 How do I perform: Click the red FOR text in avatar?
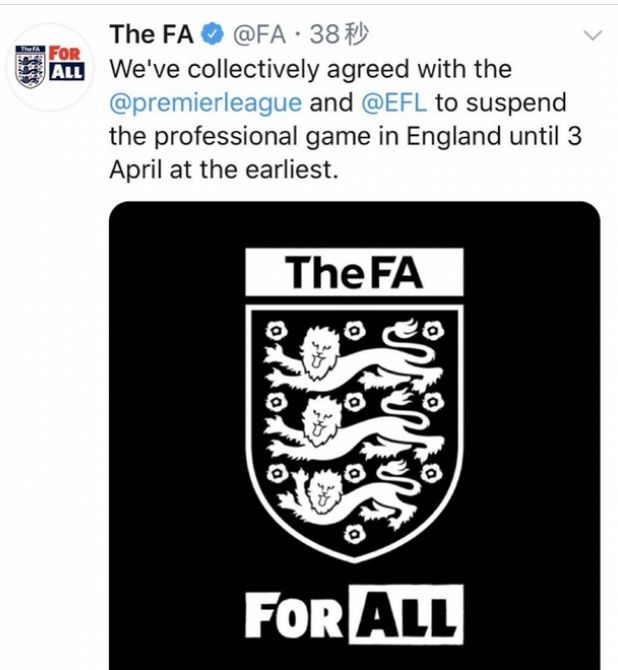pos(65,53)
